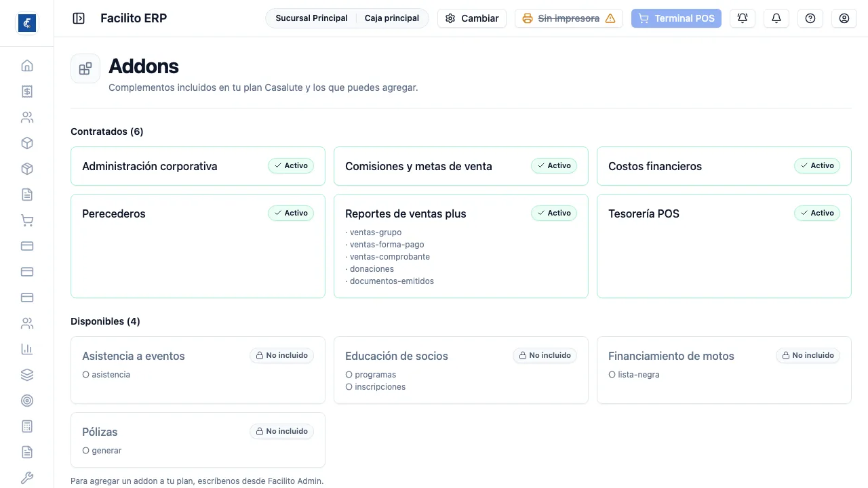This screenshot has width=868, height=488.
Task: Click the Sin impresora printer button
Action: [x=569, y=18]
